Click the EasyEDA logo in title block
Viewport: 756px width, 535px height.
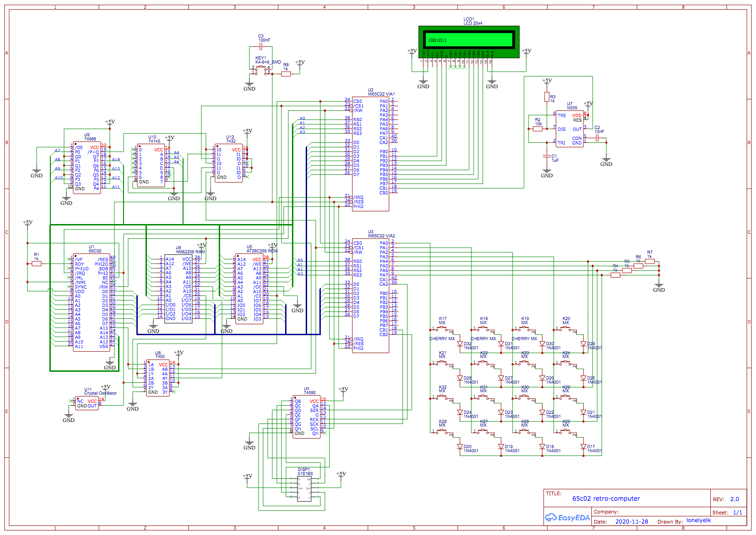click(x=567, y=518)
